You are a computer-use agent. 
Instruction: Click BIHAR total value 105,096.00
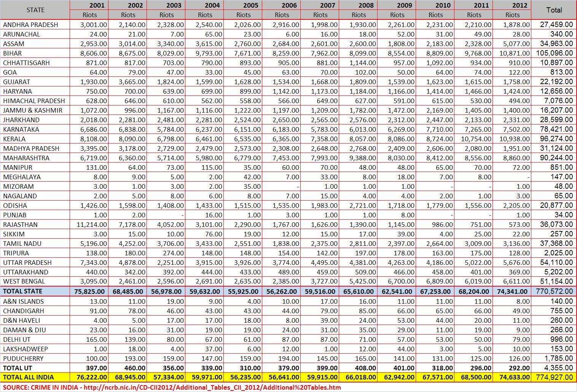(x=554, y=53)
